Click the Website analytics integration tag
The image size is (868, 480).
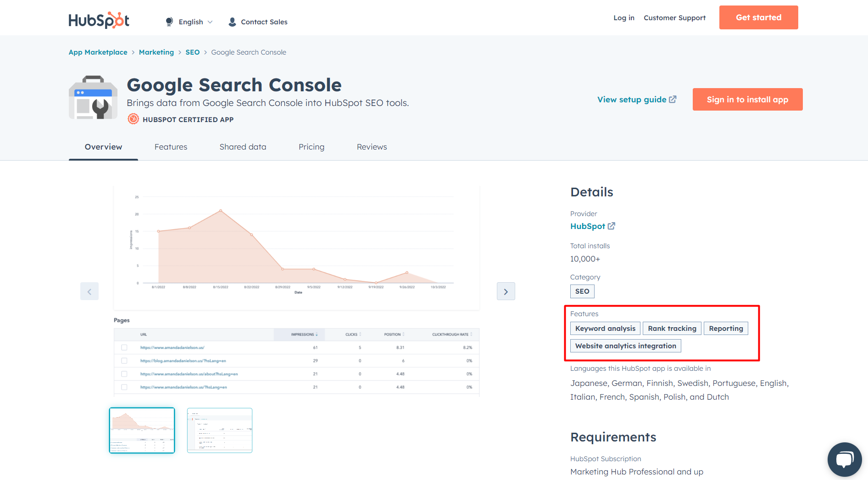(626, 346)
